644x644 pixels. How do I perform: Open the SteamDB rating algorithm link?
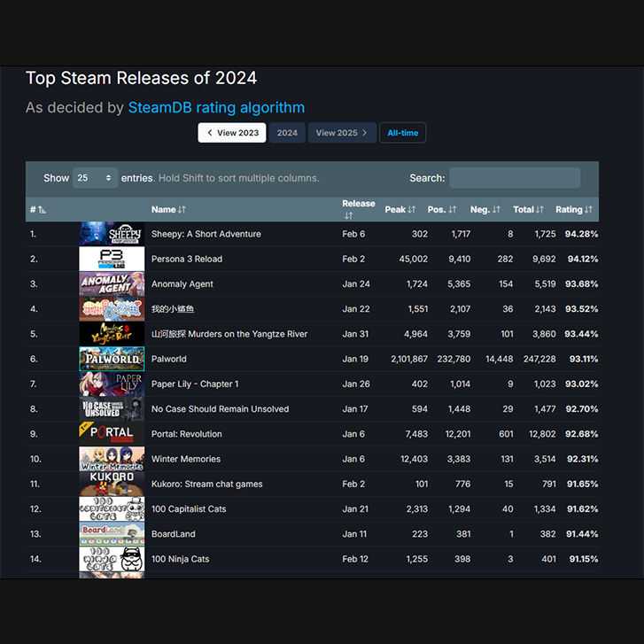coord(216,107)
